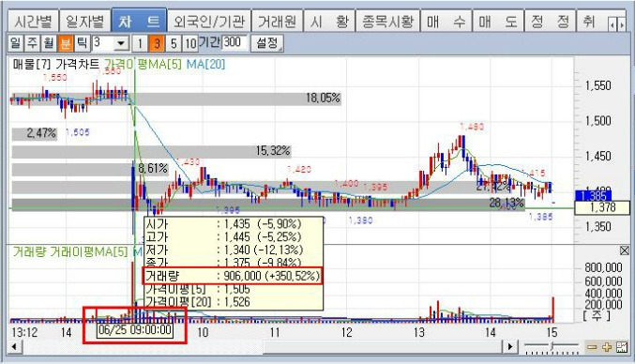The height and width of the screenshot is (364, 635).
Task: Open the 설정 settings button
Action: click(x=266, y=43)
